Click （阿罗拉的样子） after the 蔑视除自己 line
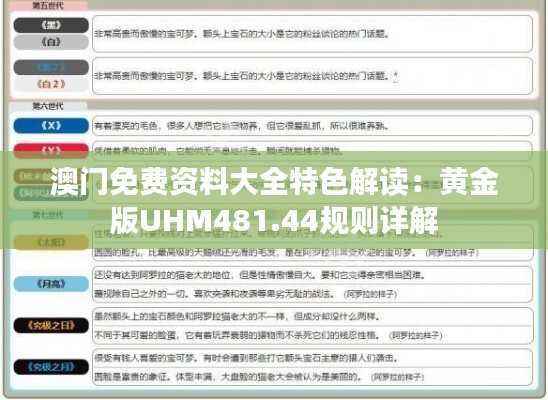 [370, 294]
